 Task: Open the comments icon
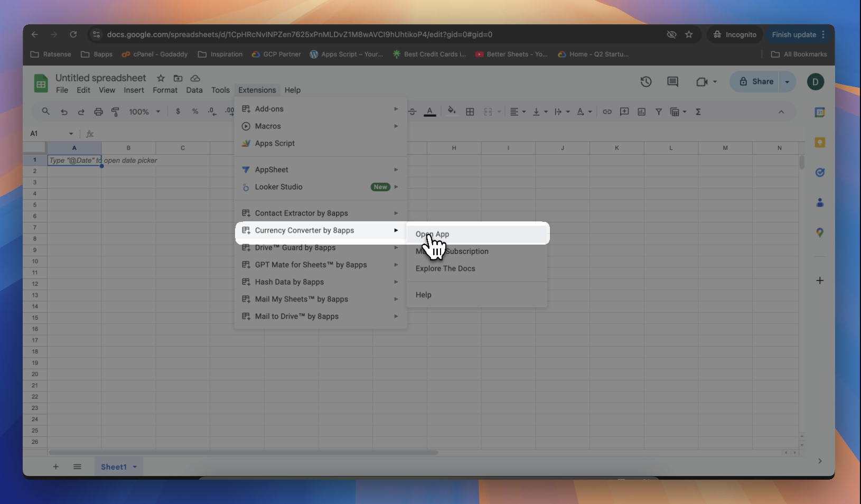click(x=672, y=82)
